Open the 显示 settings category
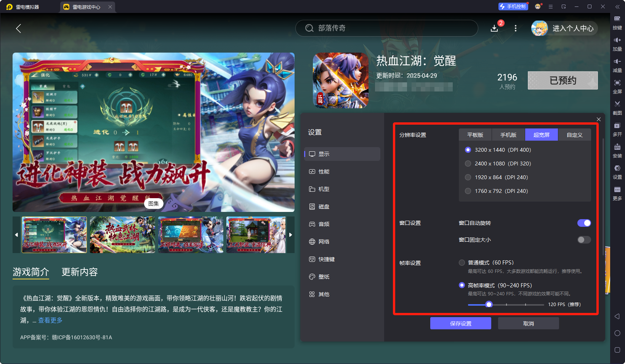 tap(342, 154)
